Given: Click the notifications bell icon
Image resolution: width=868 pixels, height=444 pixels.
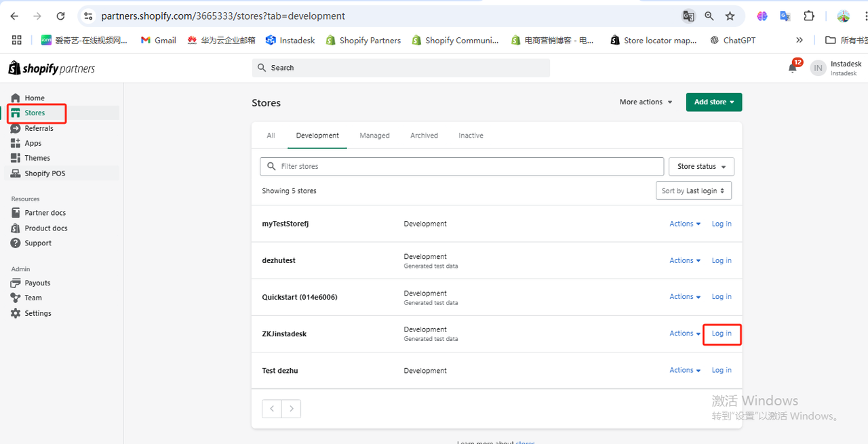Looking at the screenshot, I should [x=792, y=68].
